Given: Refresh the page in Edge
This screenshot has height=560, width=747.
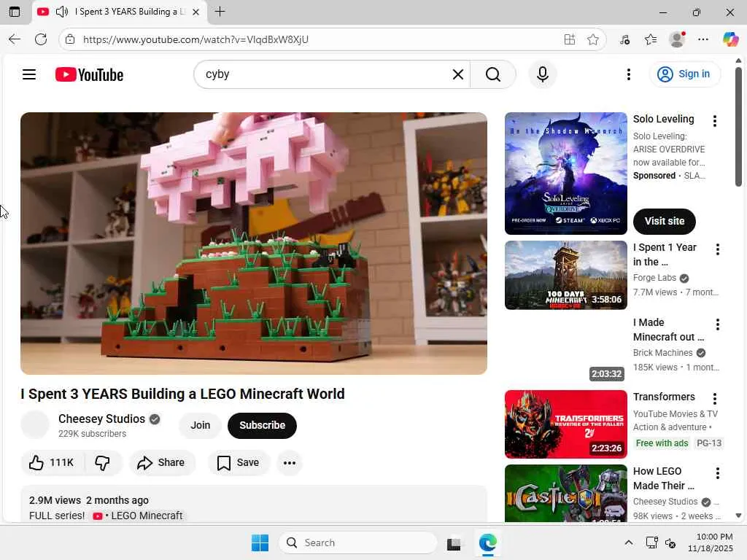Looking at the screenshot, I should coord(41,39).
